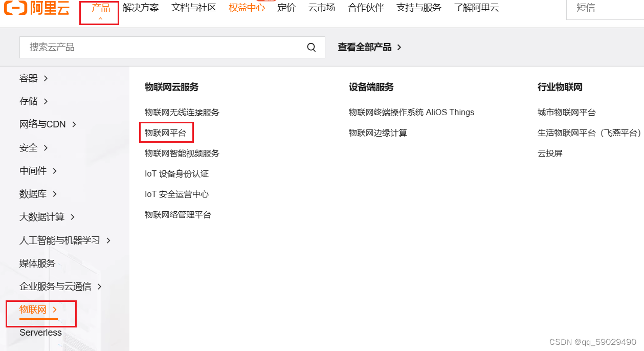Open 物联网智能视频服务 product
Viewport: 644px width, 351px height.
(182, 153)
